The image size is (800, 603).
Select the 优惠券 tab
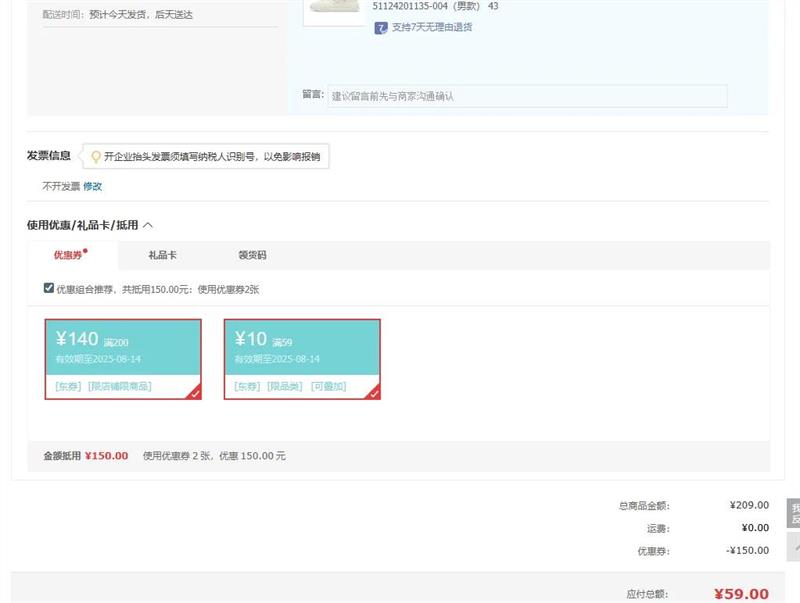pyautogui.click(x=68, y=256)
